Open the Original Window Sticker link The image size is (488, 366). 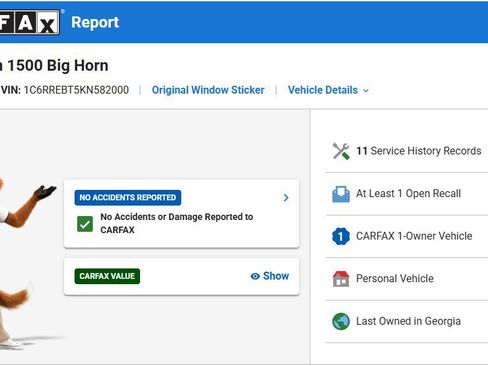(208, 90)
